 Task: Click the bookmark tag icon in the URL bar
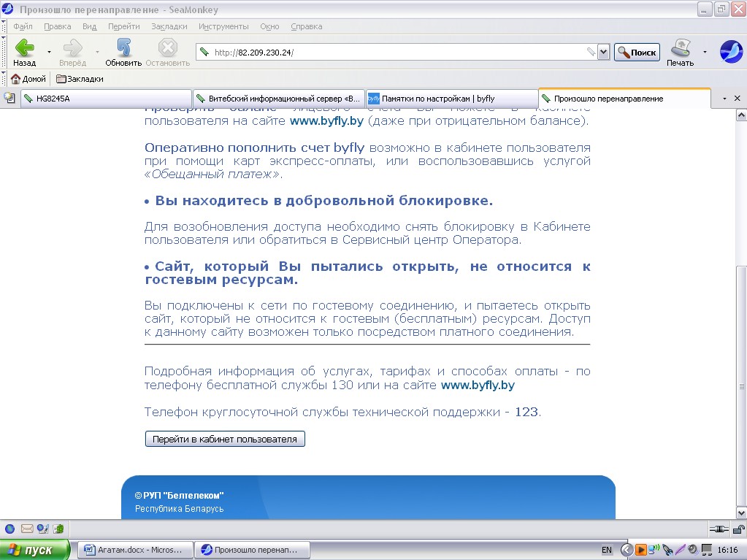click(x=204, y=52)
